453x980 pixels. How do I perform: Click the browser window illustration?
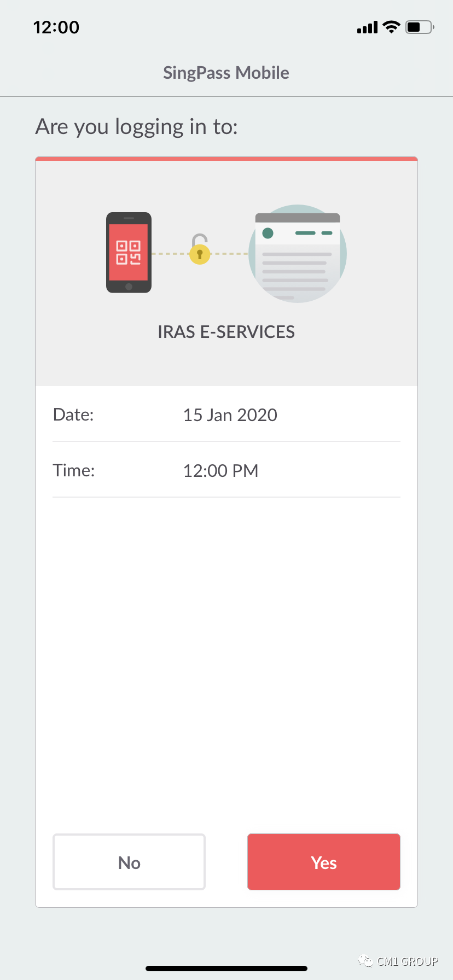(298, 254)
